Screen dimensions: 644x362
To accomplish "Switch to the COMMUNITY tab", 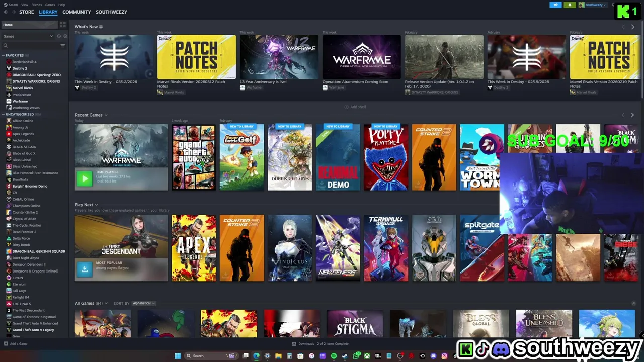I will coord(76,12).
